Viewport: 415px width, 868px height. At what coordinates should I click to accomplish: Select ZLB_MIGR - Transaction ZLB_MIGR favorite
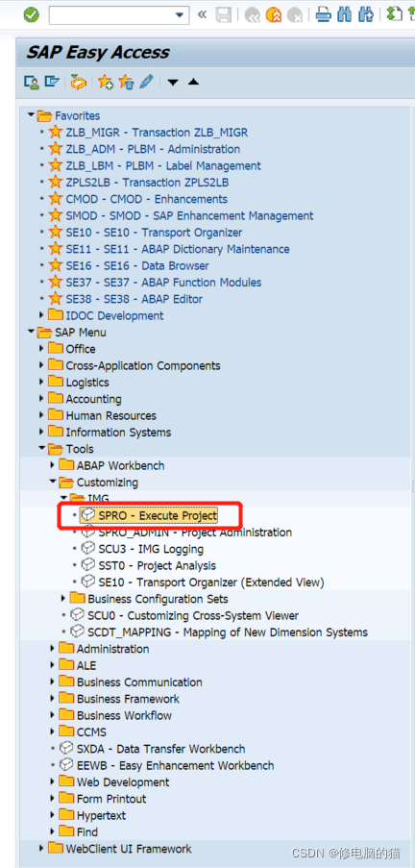pyautogui.click(x=157, y=133)
